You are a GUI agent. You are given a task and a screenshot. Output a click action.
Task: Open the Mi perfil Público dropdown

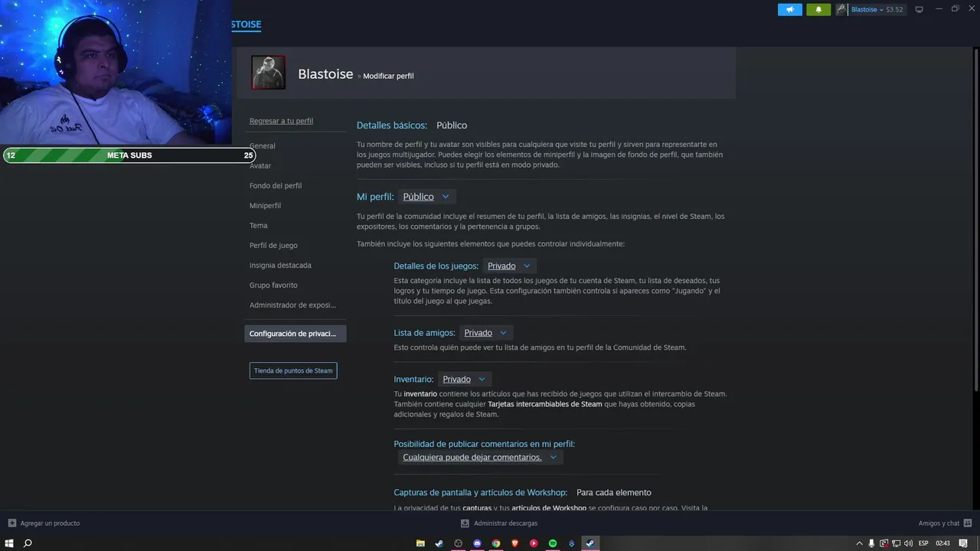point(426,197)
